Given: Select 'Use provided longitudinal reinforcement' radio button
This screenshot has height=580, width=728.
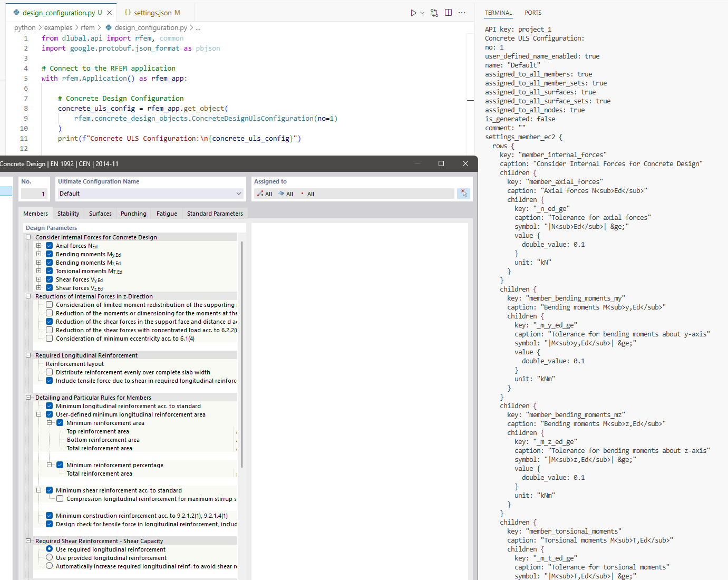Looking at the screenshot, I should 49,557.
